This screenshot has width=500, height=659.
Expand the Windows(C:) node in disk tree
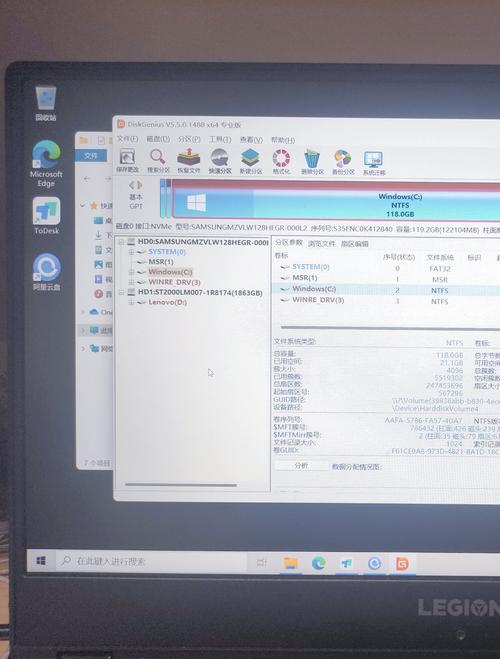click(131, 272)
